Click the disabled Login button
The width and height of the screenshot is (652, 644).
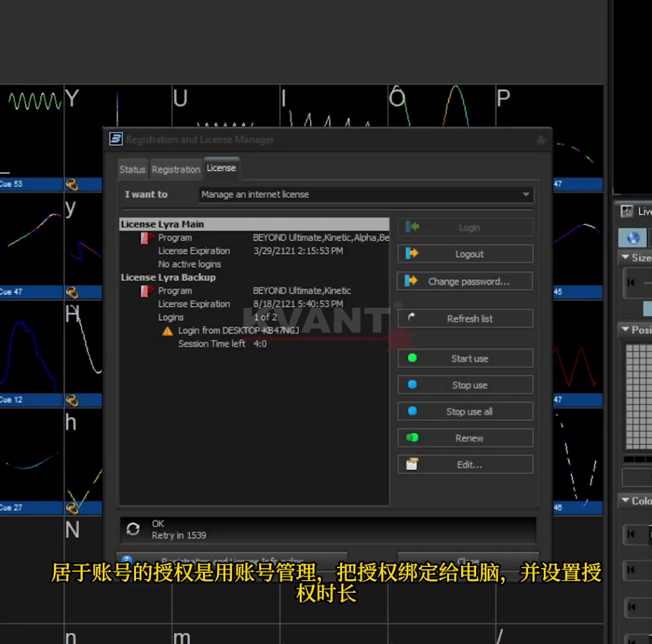click(465, 228)
